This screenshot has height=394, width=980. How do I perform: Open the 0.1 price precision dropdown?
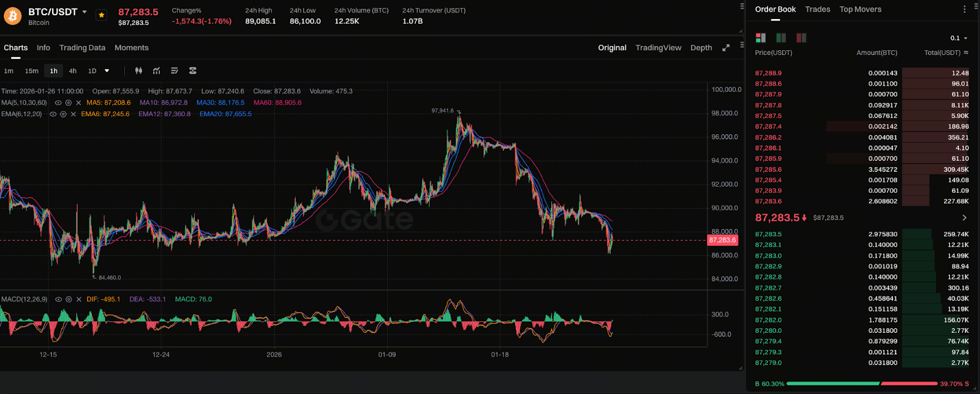click(959, 38)
